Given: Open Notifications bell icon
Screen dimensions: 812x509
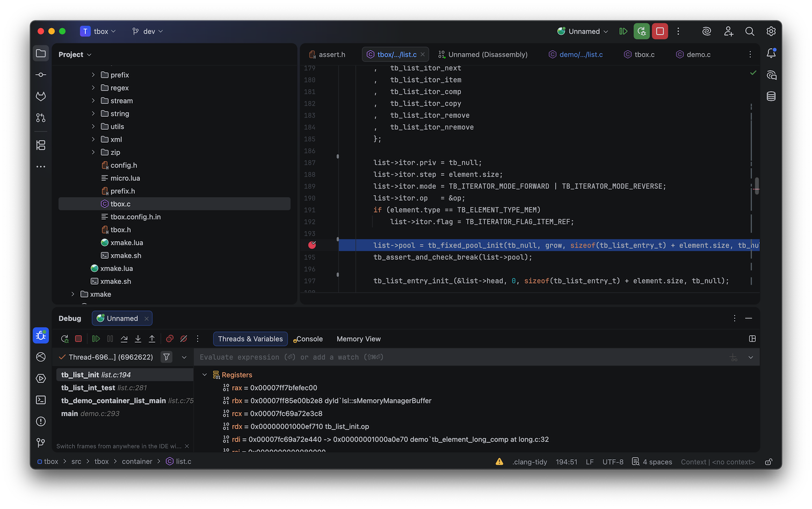Looking at the screenshot, I should (x=771, y=53).
